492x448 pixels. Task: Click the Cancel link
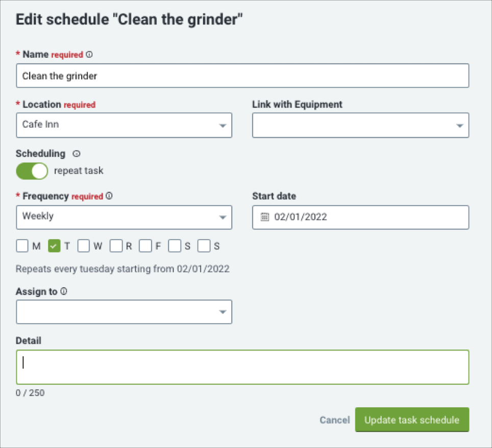pos(334,420)
